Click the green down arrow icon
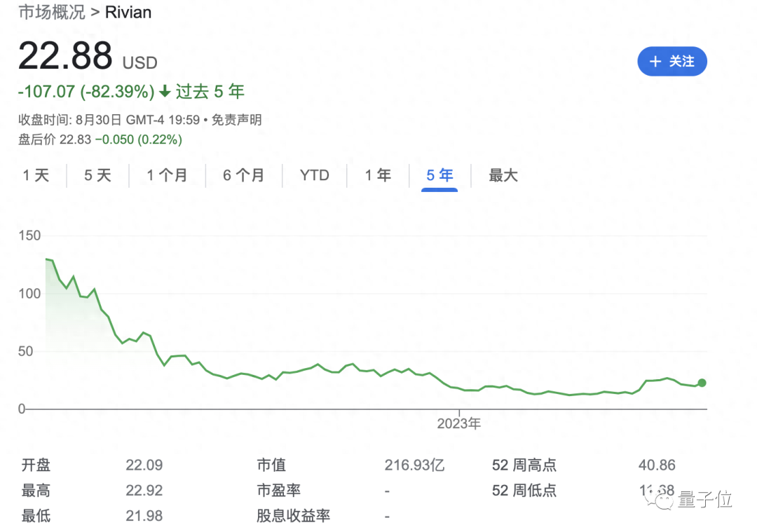Screen dimensions: 757x532 pos(165,92)
